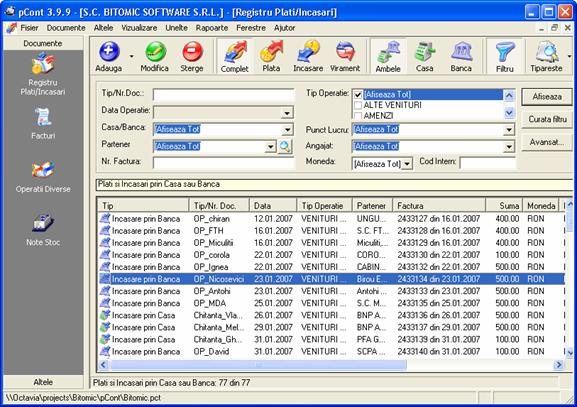
Task: Click the table scroll-right arrow
Action: 559,365
